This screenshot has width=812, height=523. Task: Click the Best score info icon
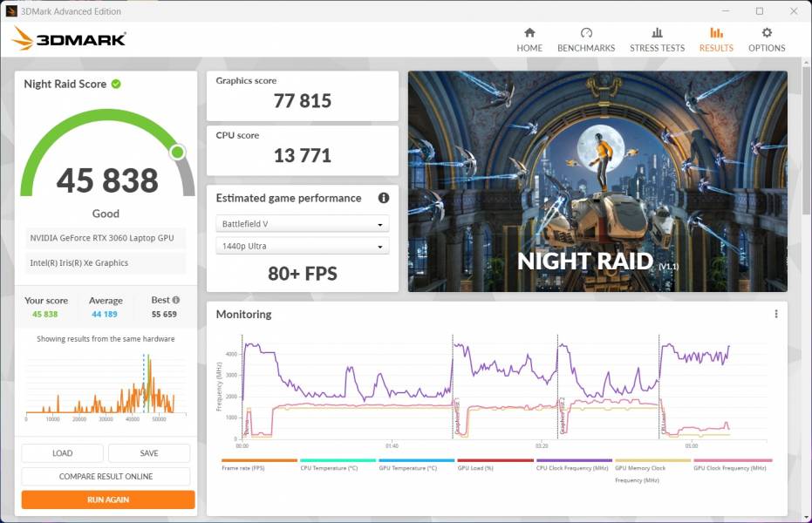point(176,300)
